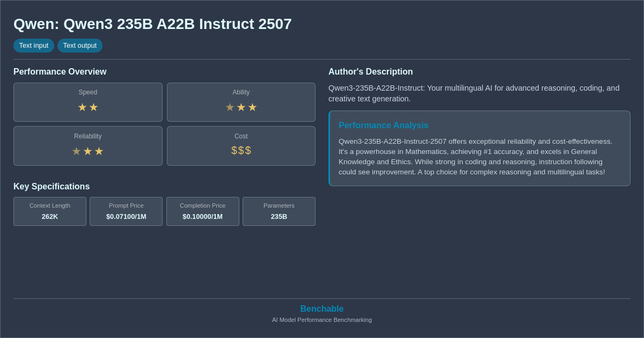
Task: Click the first dimmed Reliability star
Action: [x=76, y=151]
